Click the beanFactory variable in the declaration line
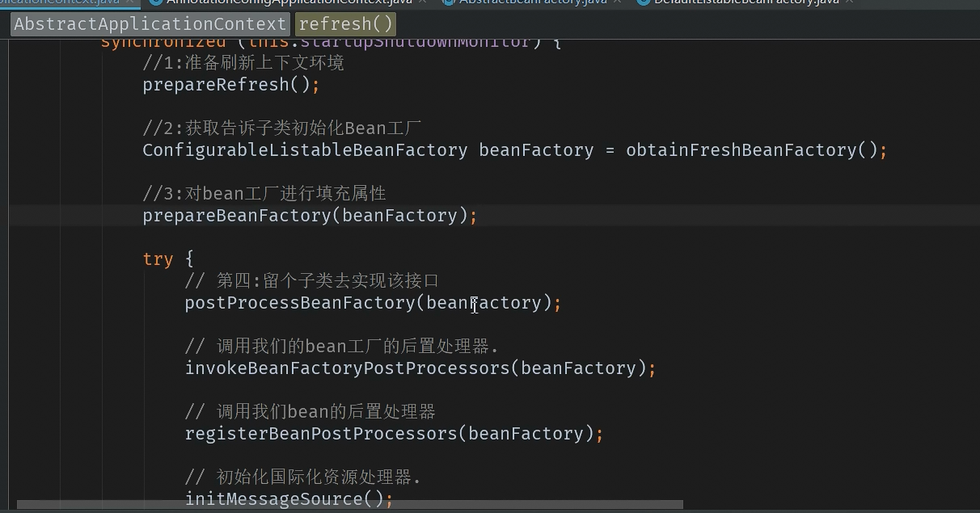 pyautogui.click(x=536, y=150)
